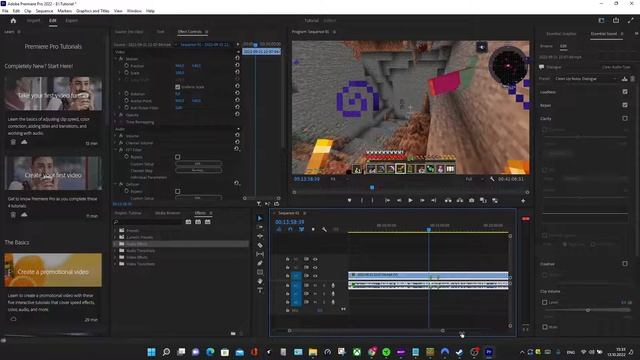Toggle Snap magnet in the timeline
Image resolution: width=640 pixels, height=360 pixels.
coord(290,229)
